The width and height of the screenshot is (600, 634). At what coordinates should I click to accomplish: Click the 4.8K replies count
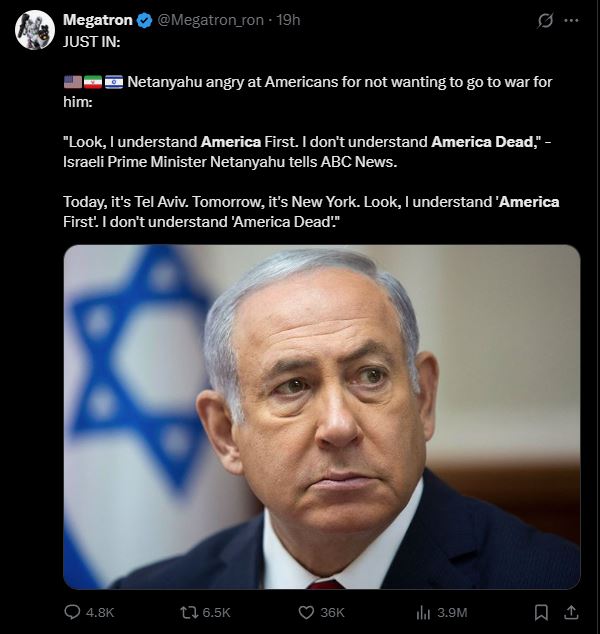coord(100,613)
